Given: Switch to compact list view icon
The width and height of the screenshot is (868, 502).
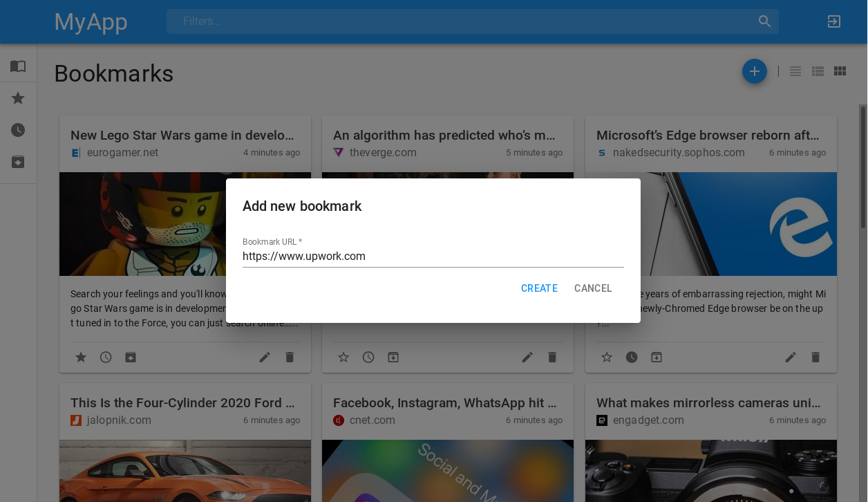Looking at the screenshot, I should click(795, 71).
